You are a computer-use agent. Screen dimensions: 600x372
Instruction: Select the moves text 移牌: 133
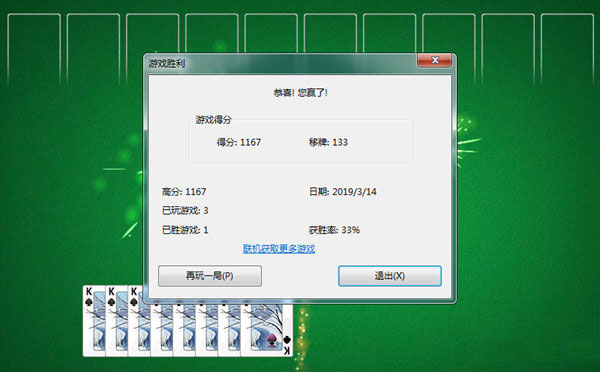(328, 142)
